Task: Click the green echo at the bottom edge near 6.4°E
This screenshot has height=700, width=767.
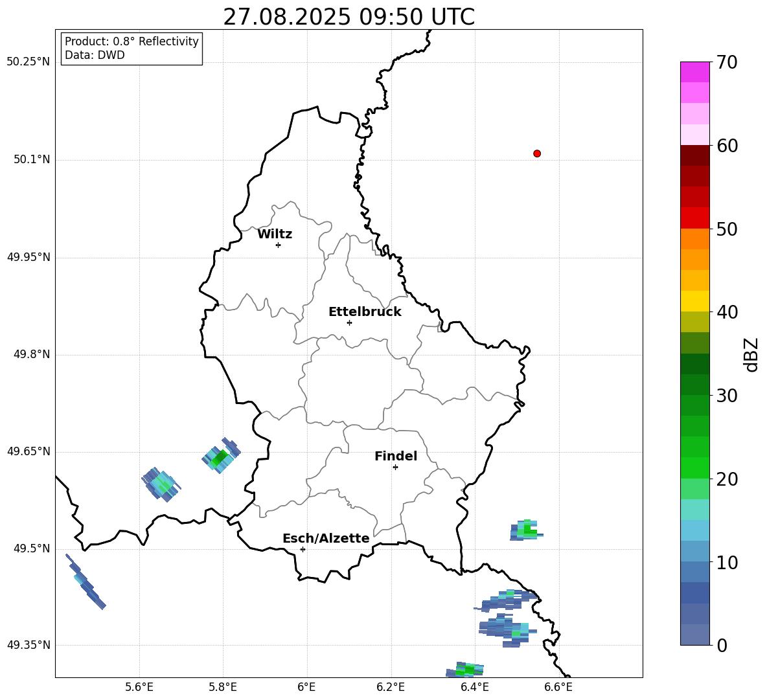Action: coord(466,670)
